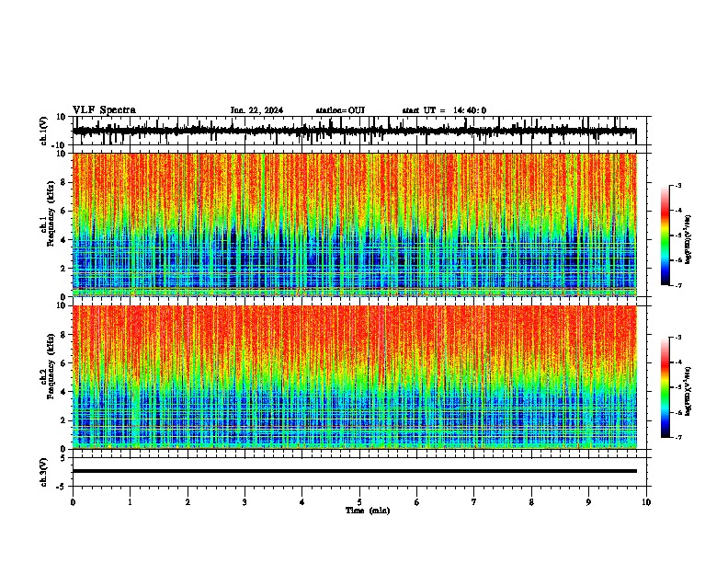The height and width of the screenshot is (563, 728).
Task: Click the "6" kHz tick of ch.1 spectrogram
Action: pyautogui.click(x=64, y=211)
